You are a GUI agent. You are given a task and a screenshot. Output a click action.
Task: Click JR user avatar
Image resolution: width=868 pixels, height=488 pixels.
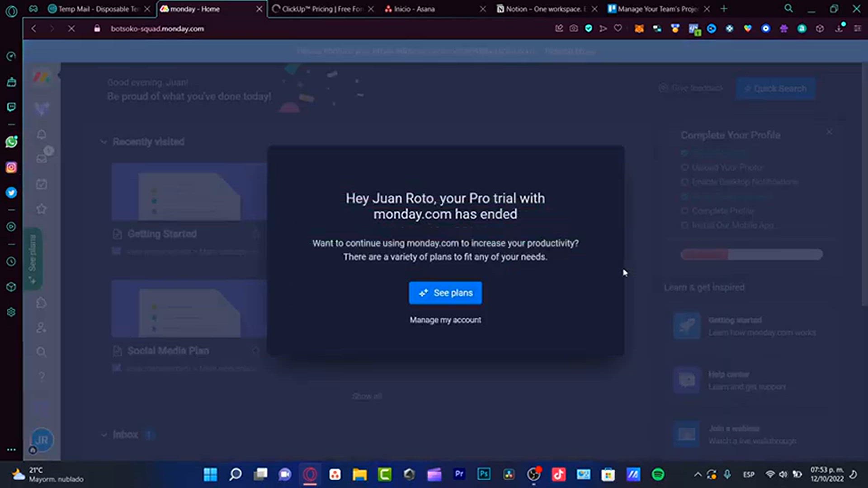[x=42, y=440]
